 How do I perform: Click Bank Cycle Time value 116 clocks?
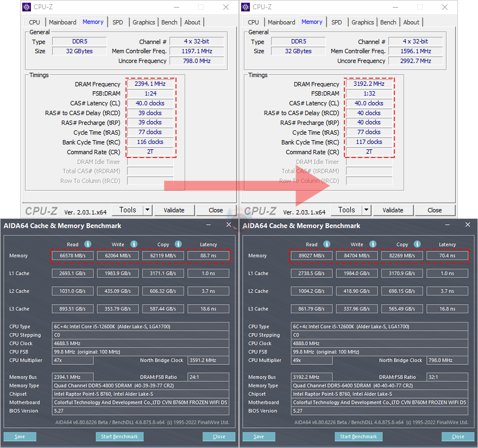click(150, 142)
